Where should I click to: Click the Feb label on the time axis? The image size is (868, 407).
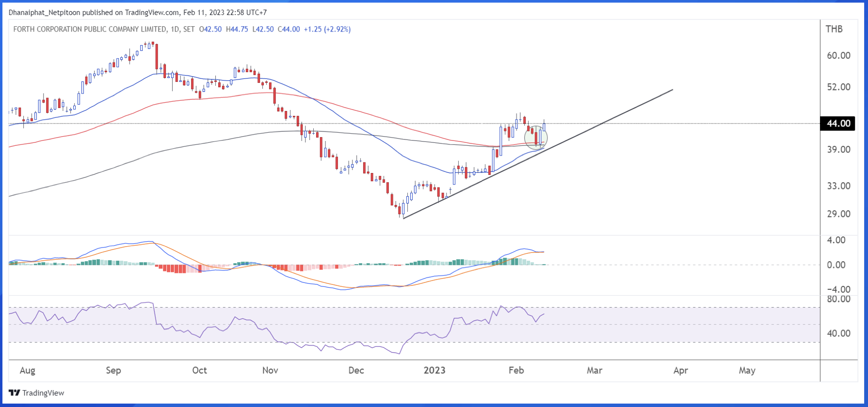516,371
